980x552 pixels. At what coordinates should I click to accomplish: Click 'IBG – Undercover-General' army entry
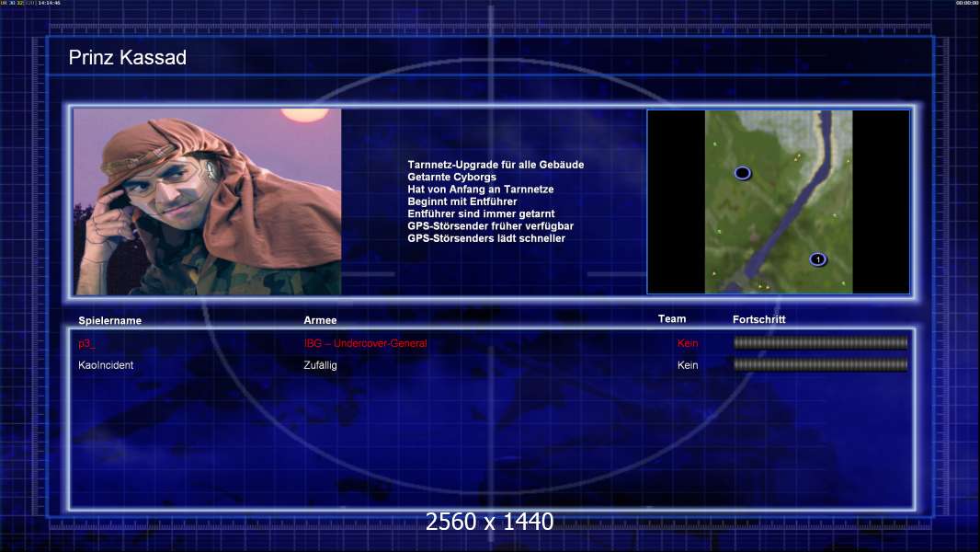click(x=366, y=343)
